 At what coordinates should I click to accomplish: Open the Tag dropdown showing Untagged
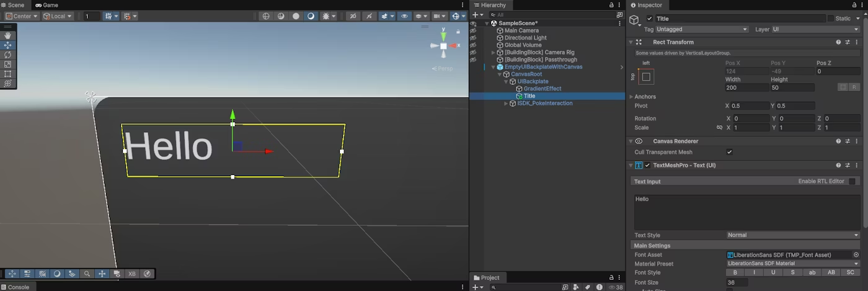[702, 29]
